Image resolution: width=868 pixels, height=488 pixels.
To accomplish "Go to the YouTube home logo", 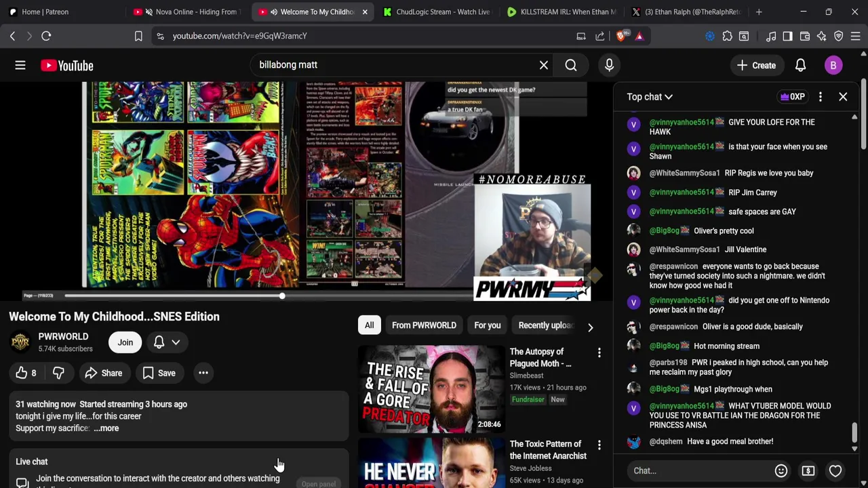I will click(66, 65).
